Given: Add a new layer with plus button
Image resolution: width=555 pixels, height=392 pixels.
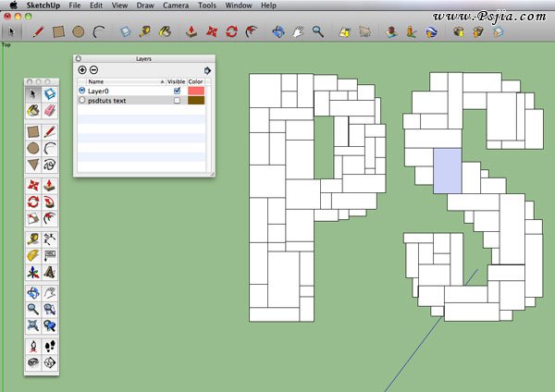Looking at the screenshot, I should tap(82, 70).
